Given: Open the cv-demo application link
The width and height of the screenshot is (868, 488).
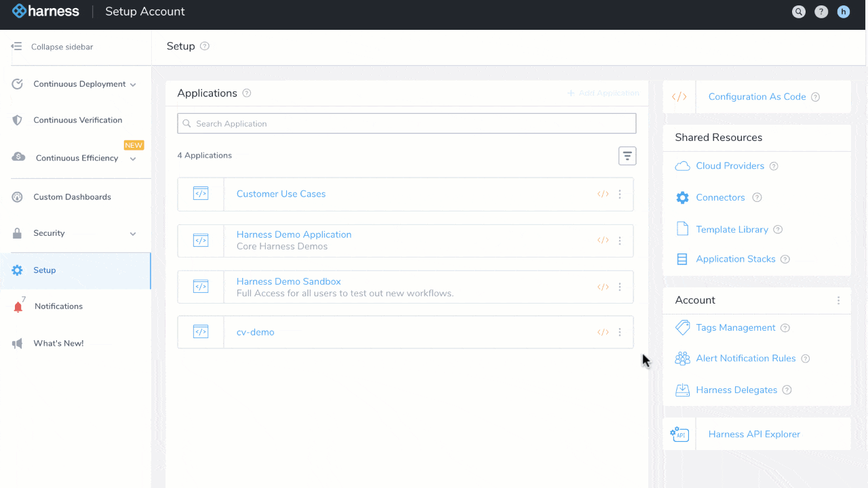Looking at the screenshot, I should [x=255, y=332].
